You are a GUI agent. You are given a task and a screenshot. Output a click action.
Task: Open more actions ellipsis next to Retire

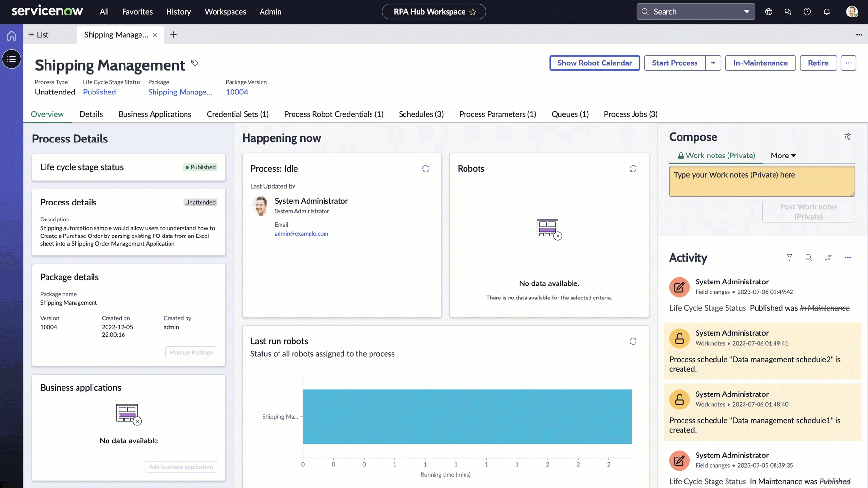click(849, 63)
